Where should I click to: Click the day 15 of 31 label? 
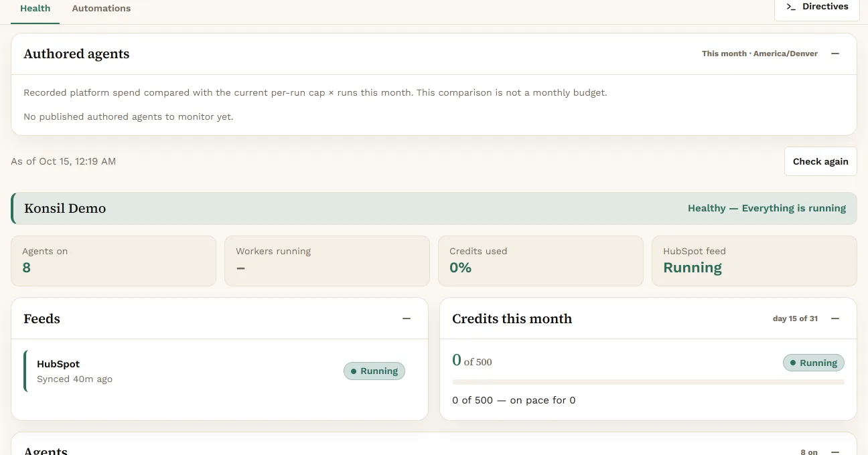(795, 318)
